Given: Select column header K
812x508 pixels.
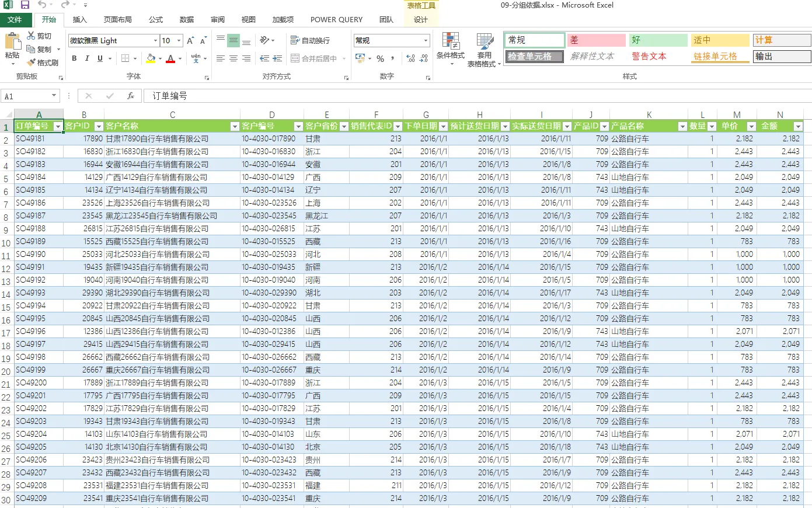Looking at the screenshot, I should point(649,114).
